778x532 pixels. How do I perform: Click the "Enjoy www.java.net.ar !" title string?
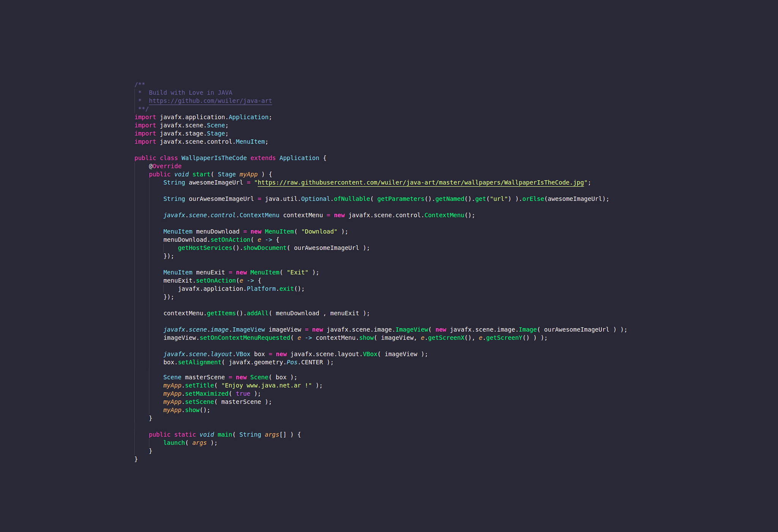(x=266, y=386)
